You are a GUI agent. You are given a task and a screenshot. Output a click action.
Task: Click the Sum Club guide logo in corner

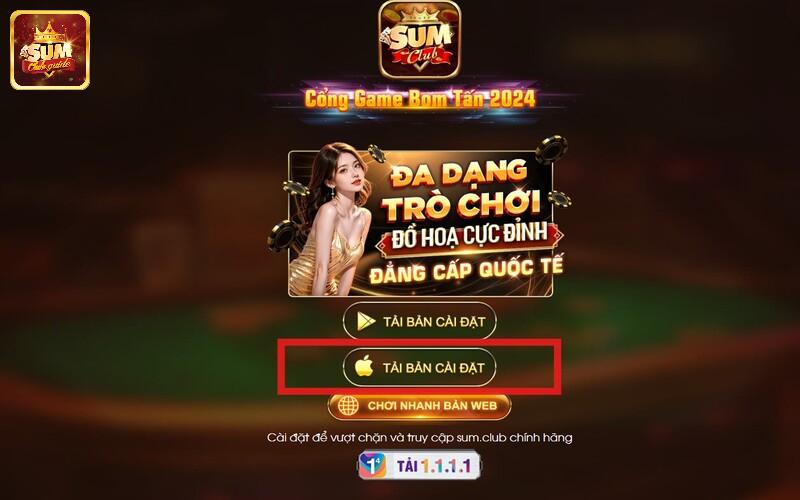pos(50,50)
